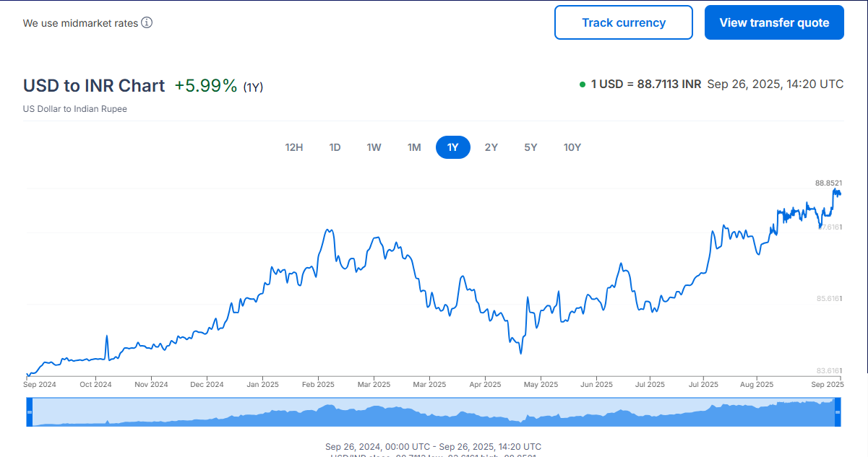Choose the 1M time period
Screen dimensions: 868x457
(x=414, y=147)
